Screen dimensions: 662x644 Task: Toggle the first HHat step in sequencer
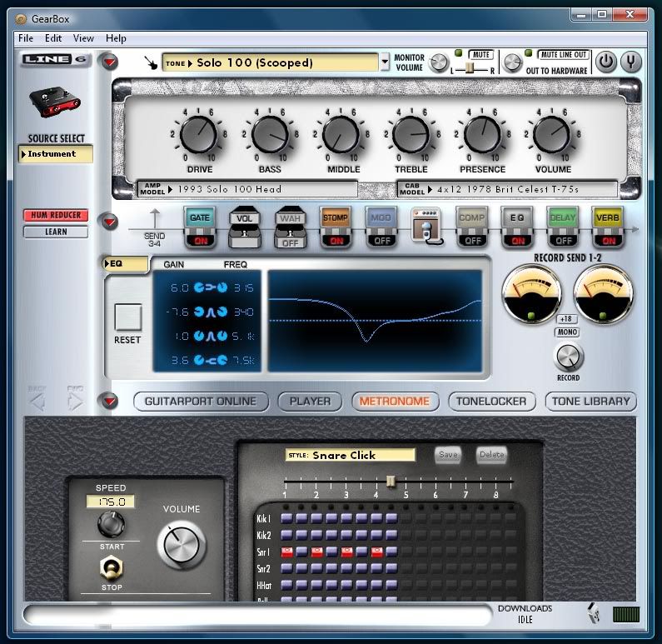pyautogui.click(x=286, y=585)
